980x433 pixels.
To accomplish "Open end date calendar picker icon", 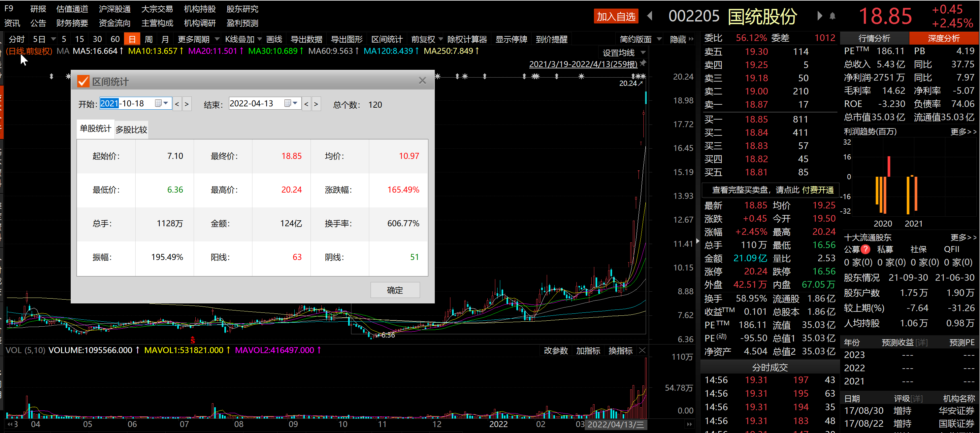I will 288,103.
